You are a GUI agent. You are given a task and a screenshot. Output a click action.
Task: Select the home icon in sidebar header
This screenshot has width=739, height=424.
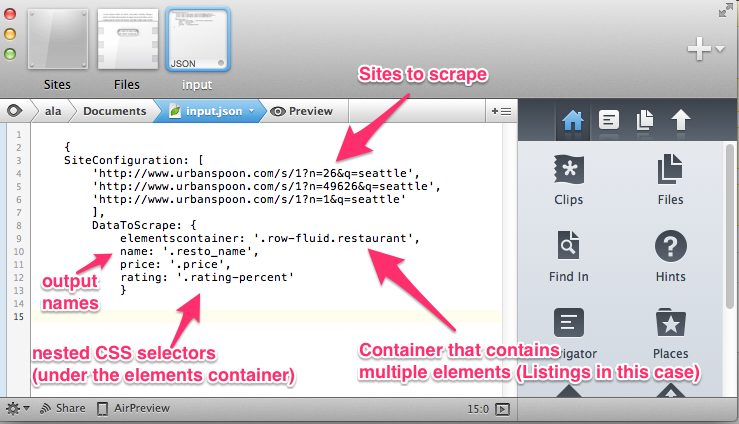573,121
